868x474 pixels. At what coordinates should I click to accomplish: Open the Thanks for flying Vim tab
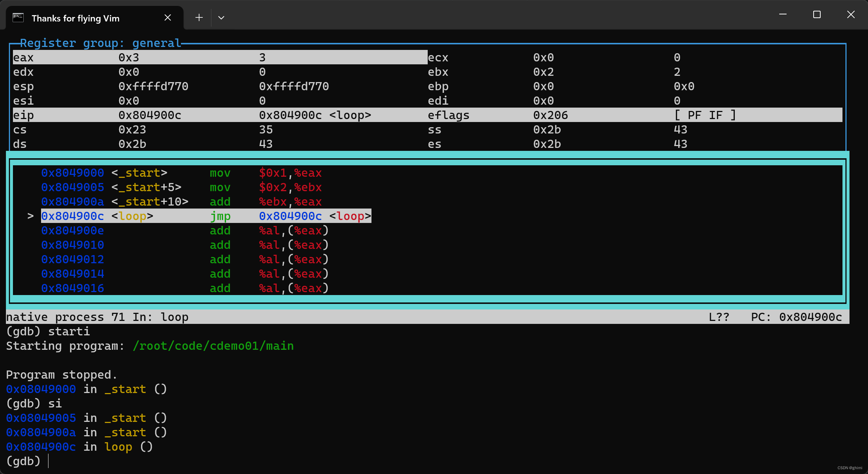[91, 17]
